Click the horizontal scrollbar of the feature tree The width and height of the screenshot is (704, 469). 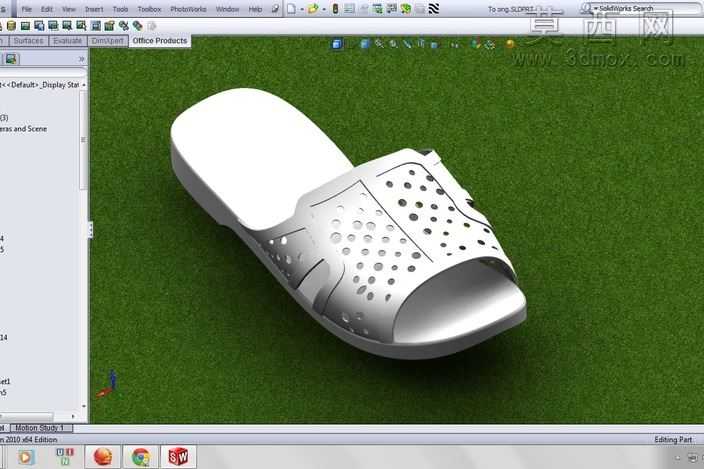pos(26,416)
